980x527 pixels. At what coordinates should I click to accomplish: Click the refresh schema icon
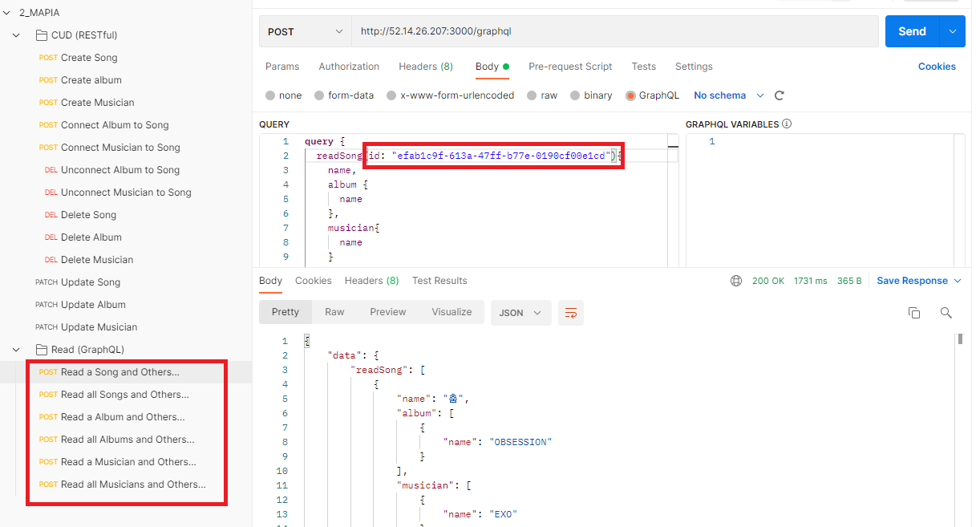click(x=779, y=95)
